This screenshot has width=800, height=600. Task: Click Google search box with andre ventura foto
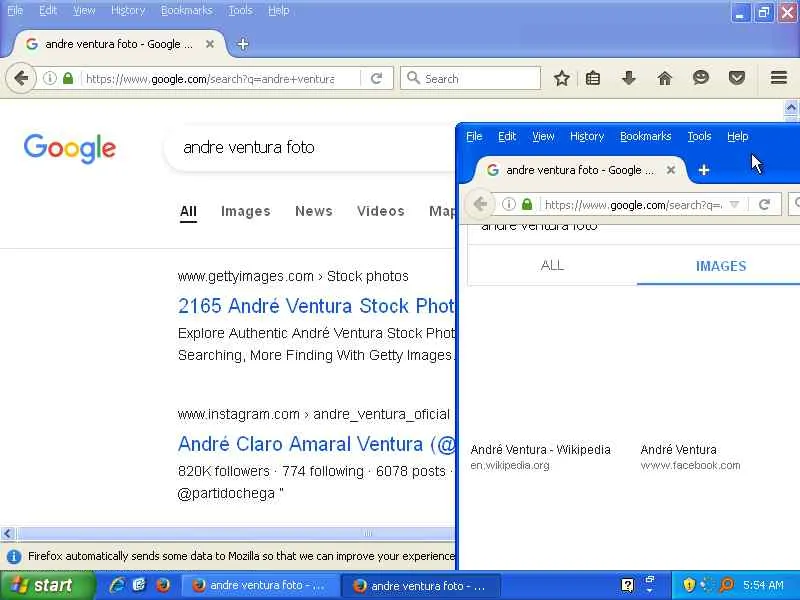click(x=311, y=147)
